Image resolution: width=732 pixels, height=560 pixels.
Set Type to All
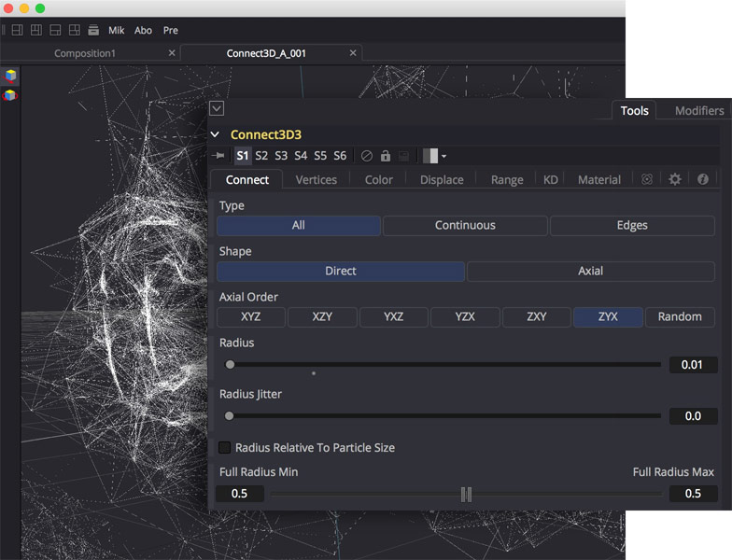[299, 226]
